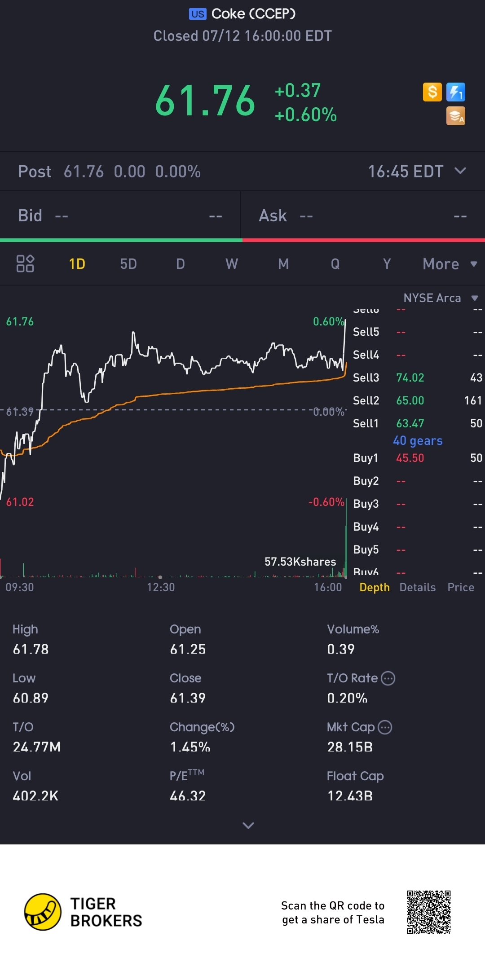Image resolution: width=485 pixels, height=980 pixels.
Task: Tap the Ask quote panel
Action: click(363, 215)
